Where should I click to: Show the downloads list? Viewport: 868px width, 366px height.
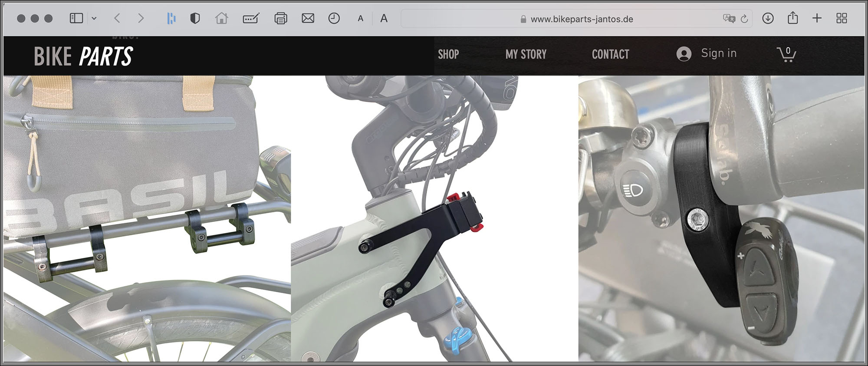coord(768,18)
